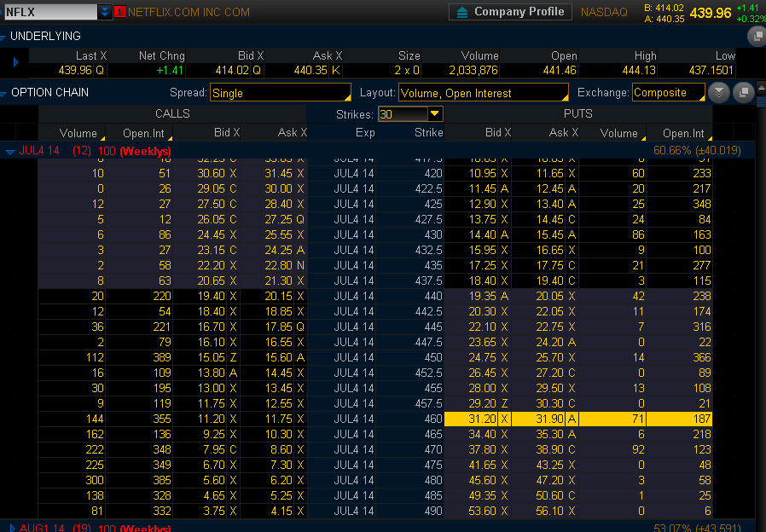Click the red alert icon beside NFLX symbol

pyautogui.click(x=119, y=12)
